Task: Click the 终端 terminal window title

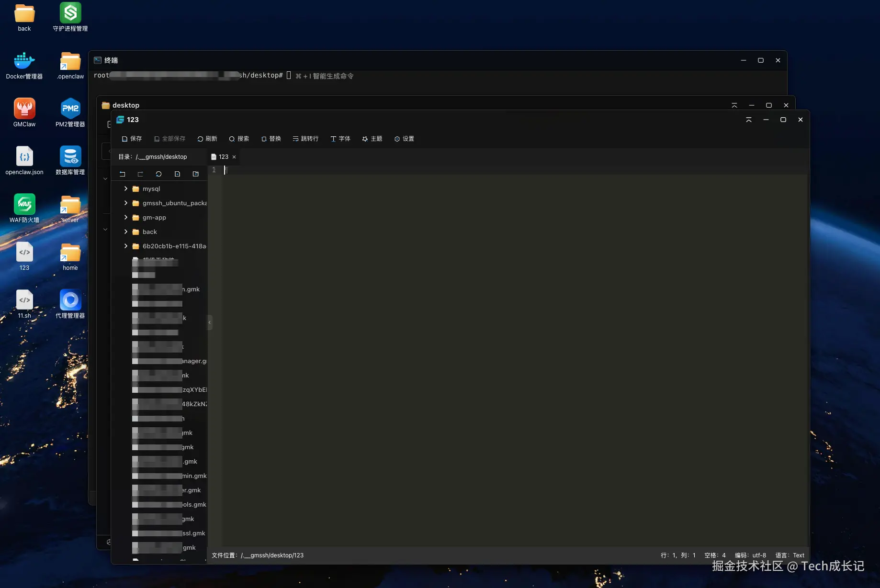Action: (x=111, y=60)
